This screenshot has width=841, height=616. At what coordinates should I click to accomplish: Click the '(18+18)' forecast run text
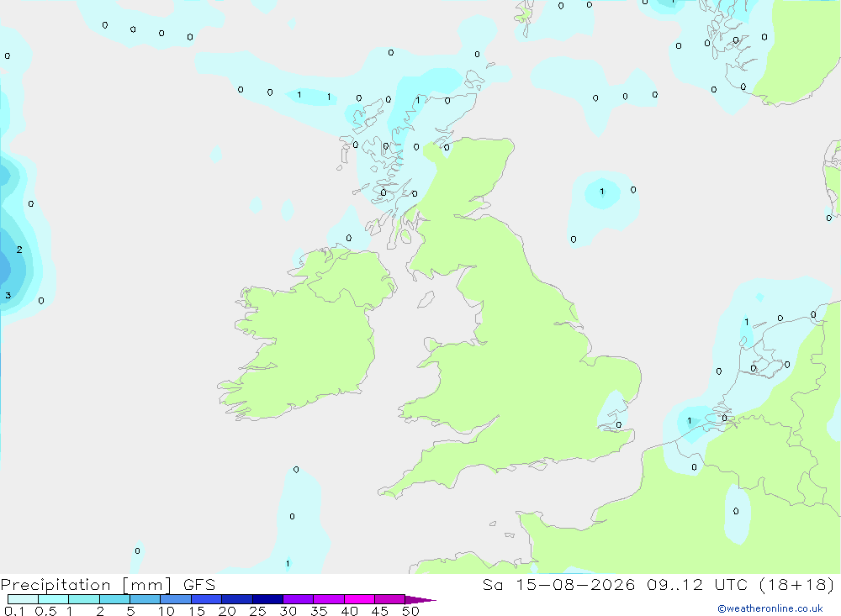[797, 584]
